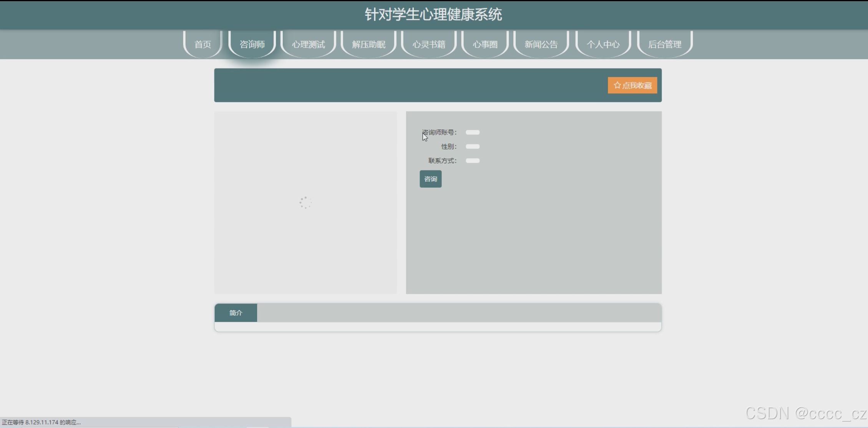Open the 个人中心 menu item
868x428 pixels.
[603, 44]
